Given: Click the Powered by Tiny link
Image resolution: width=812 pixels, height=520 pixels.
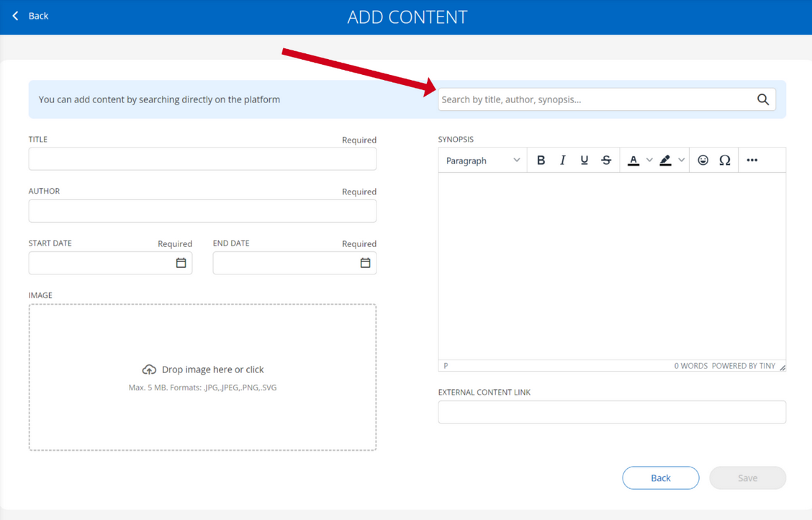Looking at the screenshot, I should [x=743, y=366].
